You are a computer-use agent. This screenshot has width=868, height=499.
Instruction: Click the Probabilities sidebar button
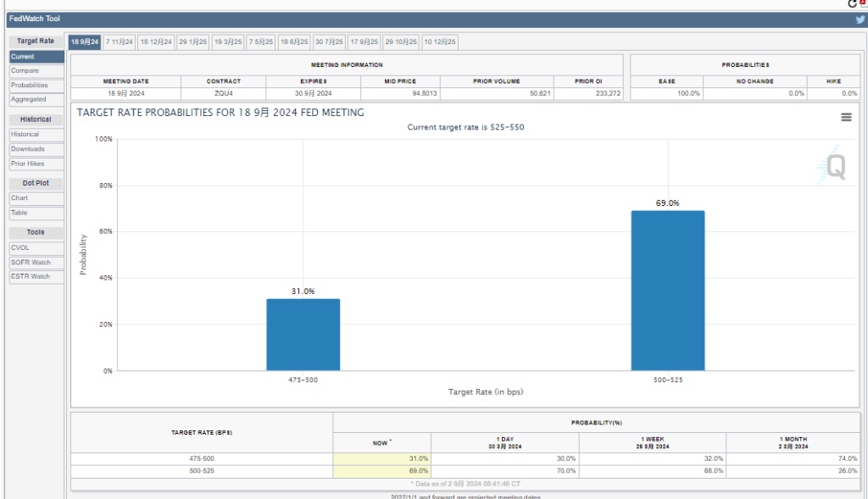pos(36,86)
